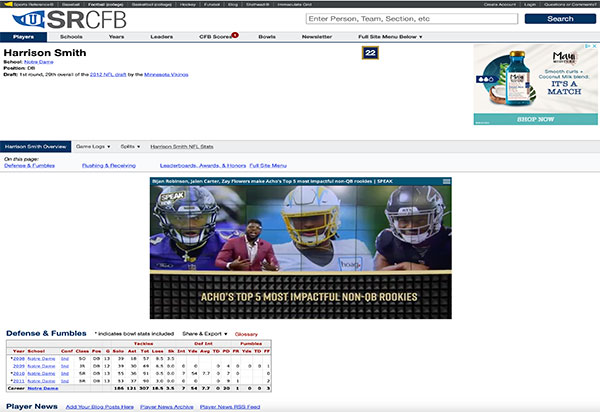Viewport: 600px width, 412px height.
Task: Click the Full Site Menu link under On this page
Action: click(268, 166)
